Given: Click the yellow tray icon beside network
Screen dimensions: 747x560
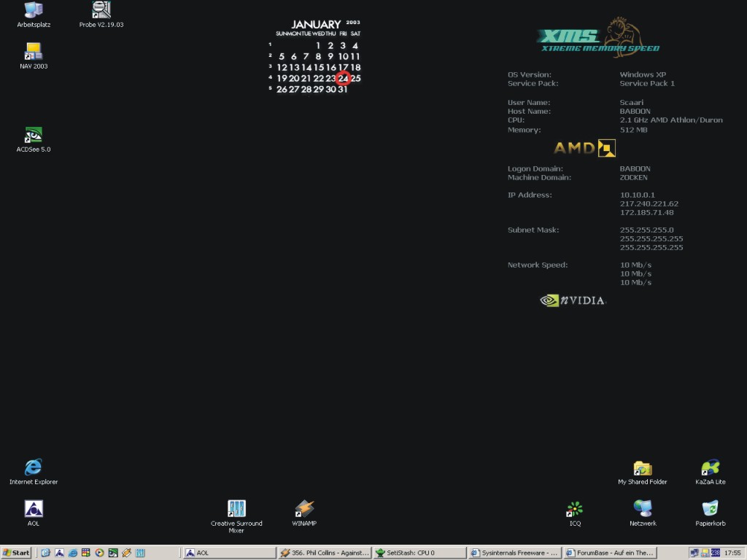Looking at the screenshot, I should 705,553.
